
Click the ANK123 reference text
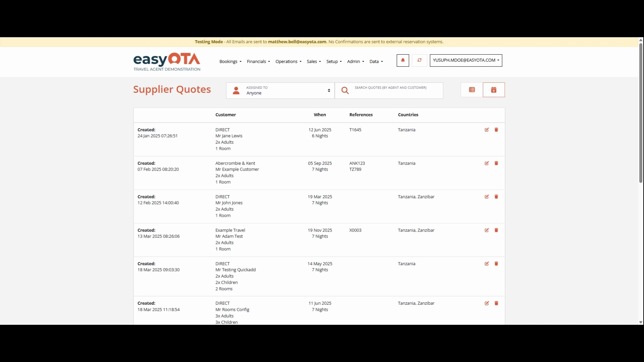coord(357,163)
